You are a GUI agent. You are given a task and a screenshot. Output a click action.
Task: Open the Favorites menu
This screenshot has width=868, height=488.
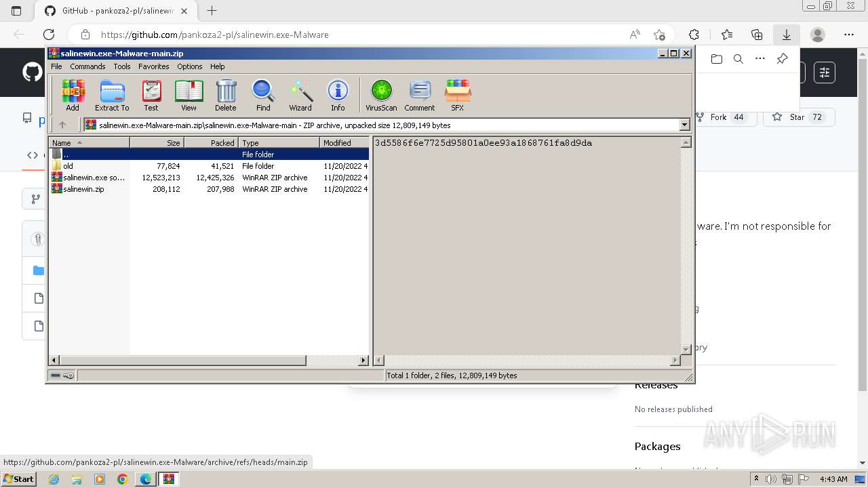pyautogui.click(x=154, y=66)
